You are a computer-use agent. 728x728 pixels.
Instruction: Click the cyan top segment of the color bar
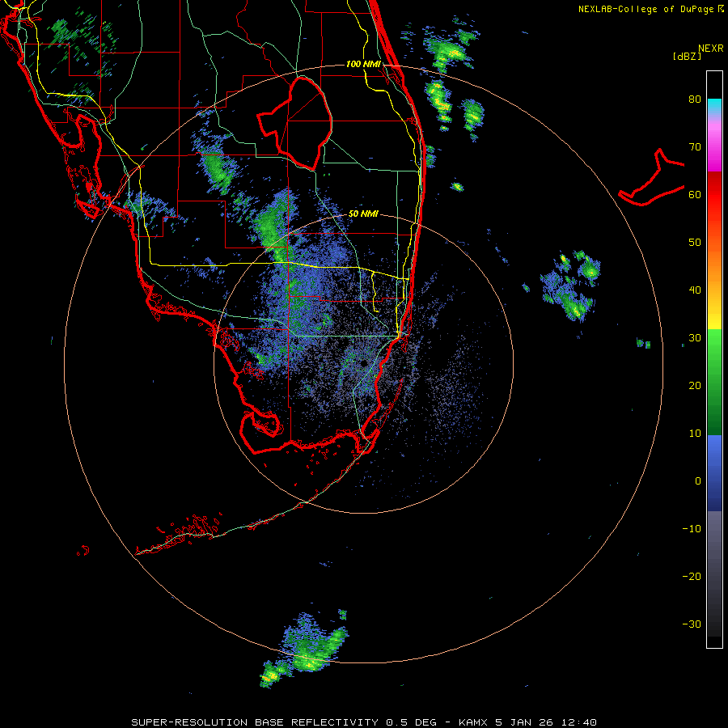pos(714,106)
